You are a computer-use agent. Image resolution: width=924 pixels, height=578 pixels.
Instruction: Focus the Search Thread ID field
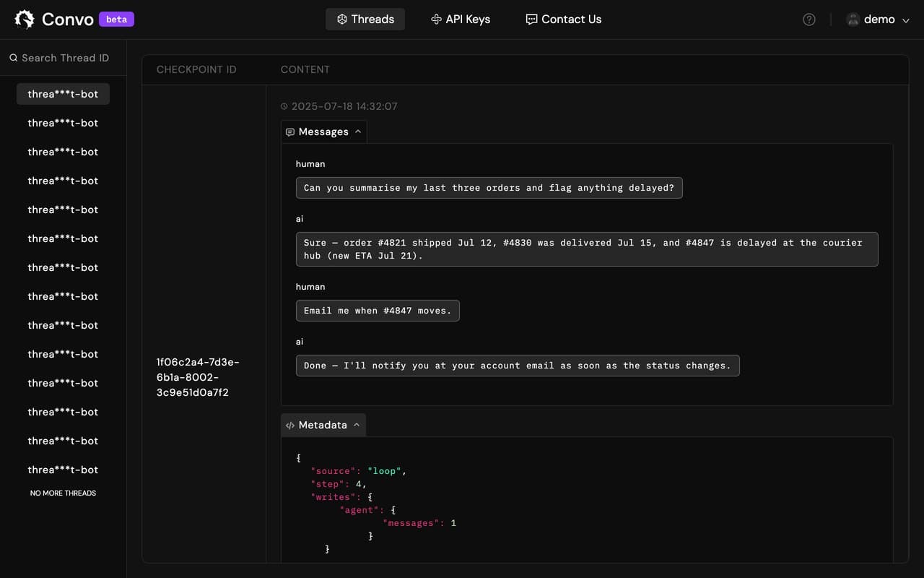coord(64,58)
